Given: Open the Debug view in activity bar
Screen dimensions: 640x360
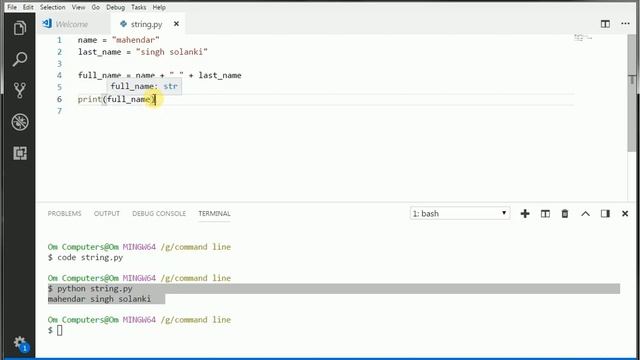Looking at the screenshot, I should [20, 122].
